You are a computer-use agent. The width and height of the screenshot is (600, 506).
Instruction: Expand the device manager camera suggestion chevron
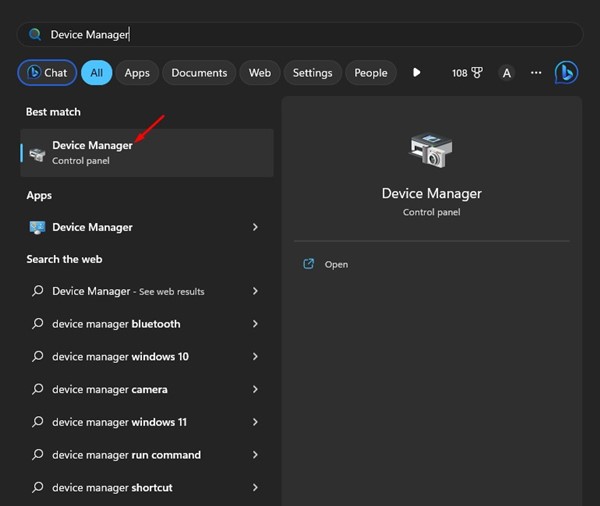(255, 390)
